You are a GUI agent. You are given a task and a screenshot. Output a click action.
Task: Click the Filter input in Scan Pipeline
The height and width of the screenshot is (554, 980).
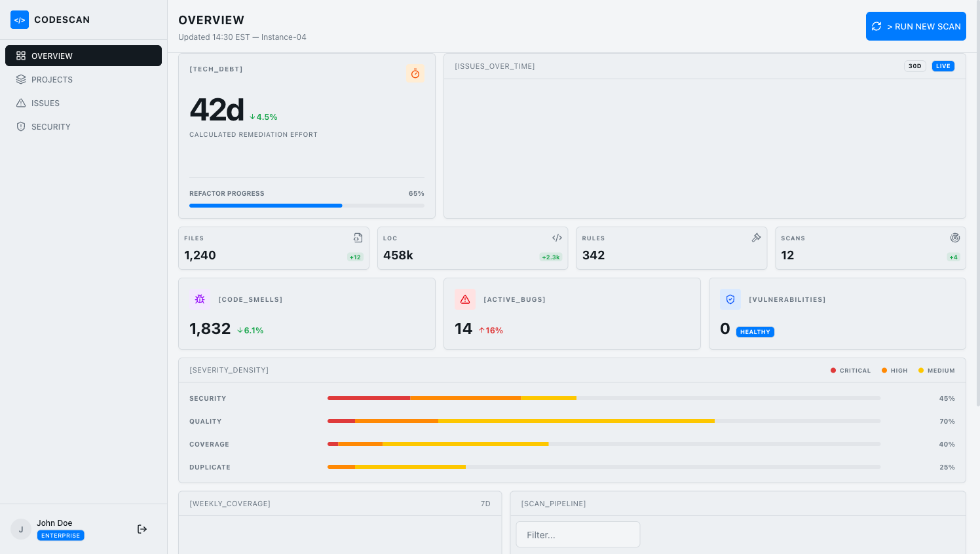(x=578, y=534)
